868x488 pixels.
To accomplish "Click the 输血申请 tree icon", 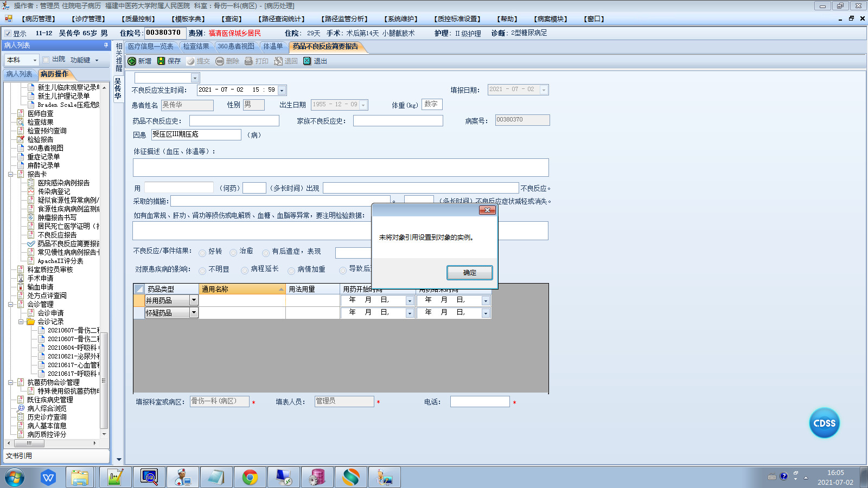I will pyautogui.click(x=21, y=287).
